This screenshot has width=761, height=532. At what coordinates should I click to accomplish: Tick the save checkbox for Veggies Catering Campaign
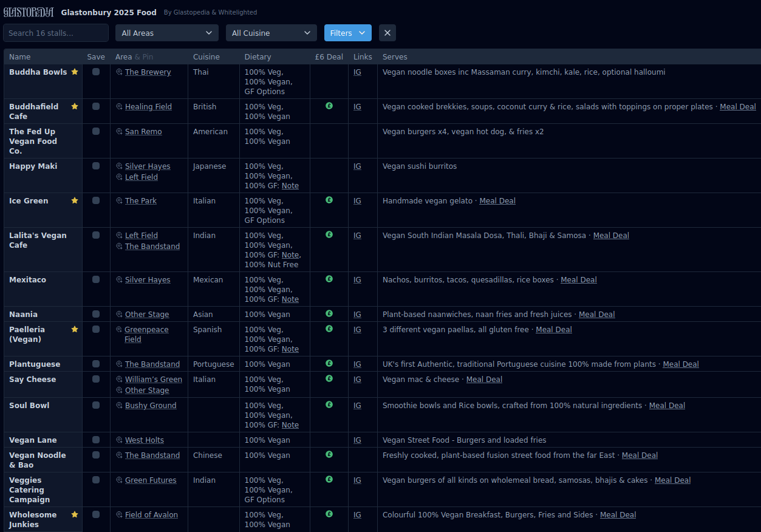click(x=96, y=480)
